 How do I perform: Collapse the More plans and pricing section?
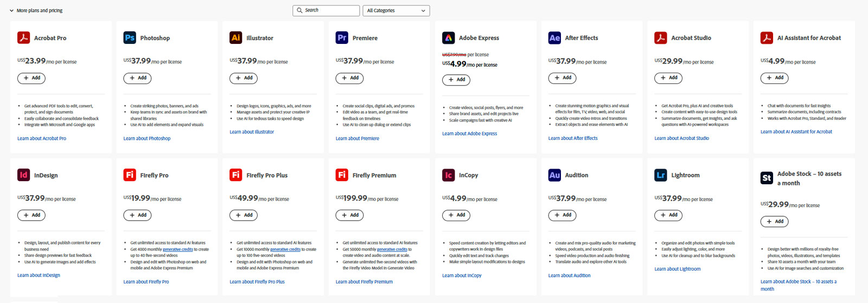coord(36,10)
